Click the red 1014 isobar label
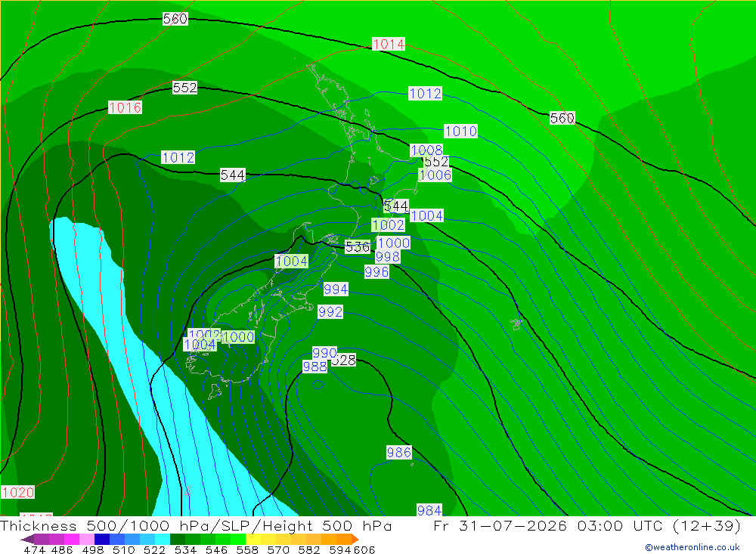756x554 pixels. 389,45
